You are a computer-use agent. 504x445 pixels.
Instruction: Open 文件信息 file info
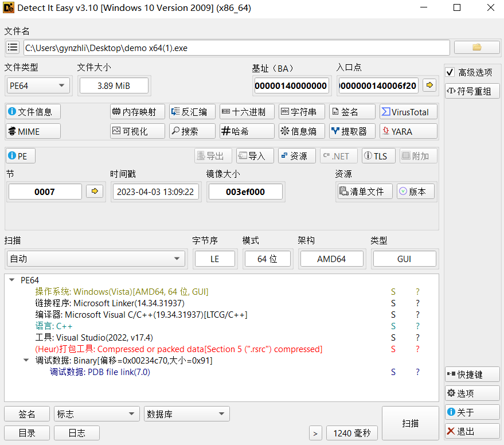click(x=33, y=112)
